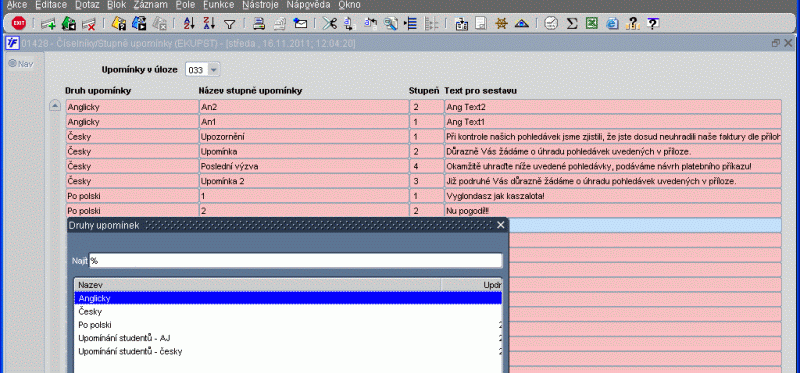
Task: Open the Upomínky v úloze 033 dropdown
Action: tap(214, 70)
